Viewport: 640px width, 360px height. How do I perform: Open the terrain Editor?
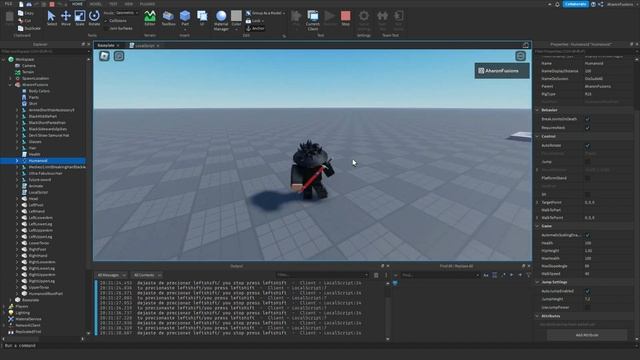click(x=150, y=18)
